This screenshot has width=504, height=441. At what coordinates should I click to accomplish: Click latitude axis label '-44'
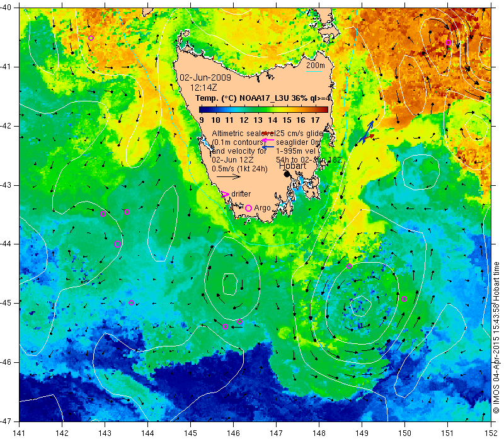click(x=5, y=244)
